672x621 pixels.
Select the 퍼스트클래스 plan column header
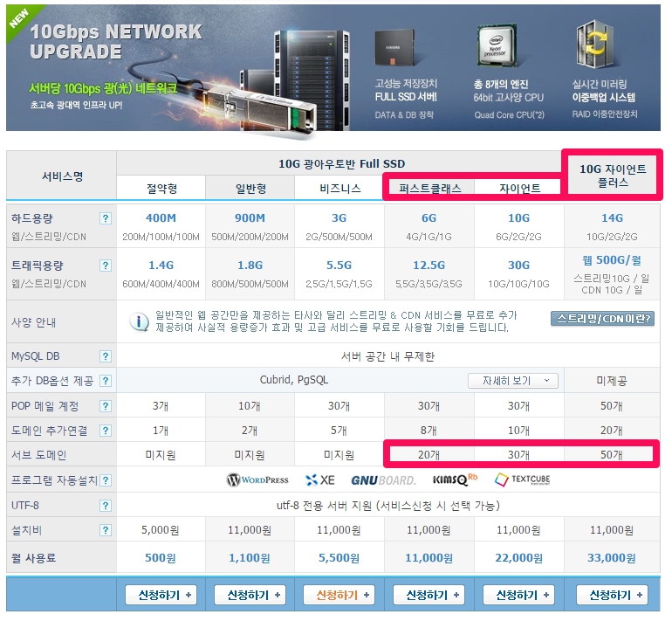[429, 188]
